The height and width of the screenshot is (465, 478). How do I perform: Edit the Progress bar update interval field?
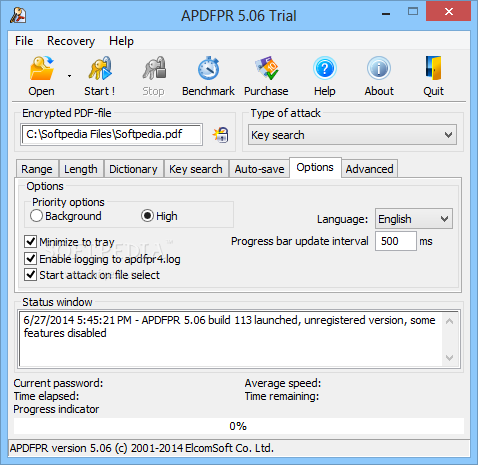pos(396,241)
